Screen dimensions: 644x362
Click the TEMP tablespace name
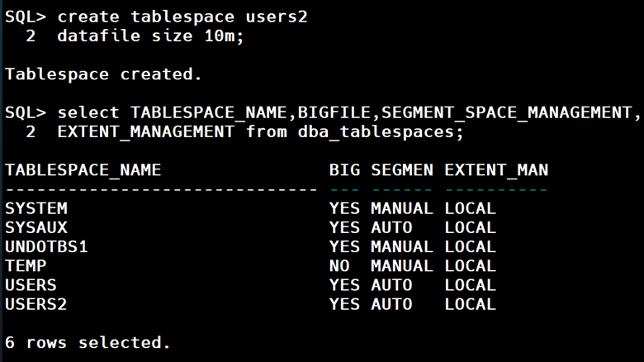click(x=26, y=266)
